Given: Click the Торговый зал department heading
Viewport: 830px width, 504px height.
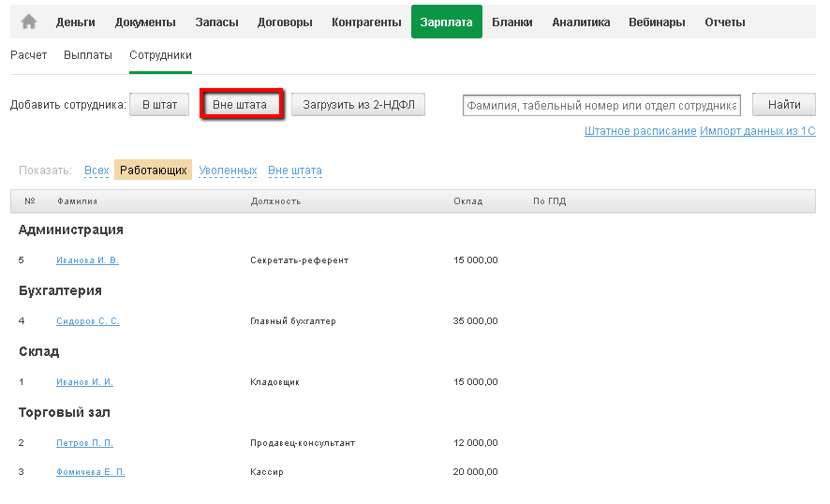Looking at the screenshot, I should click(x=64, y=412).
